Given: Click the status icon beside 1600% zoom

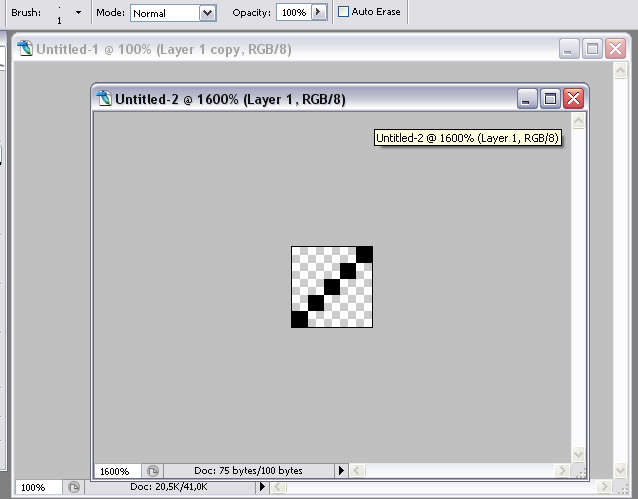Looking at the screenshot, I should click(153, 471).
